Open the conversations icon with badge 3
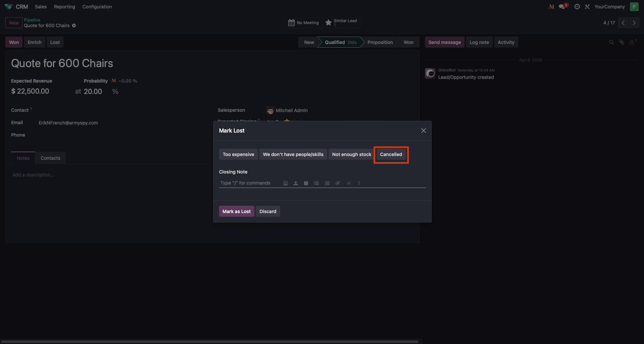Image resolution: width=644 pixels, height=344 pixels. (562, 7)
